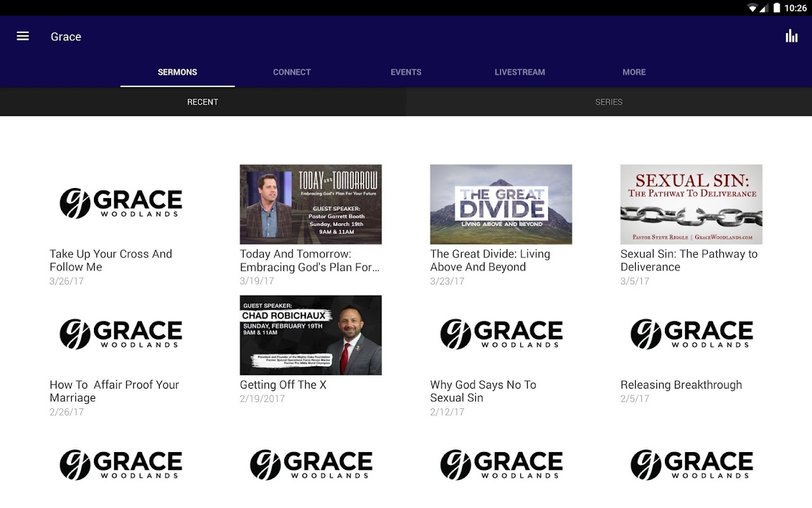Click the 2/26/17 sermon date
The width and height of the screenshot is (812, 508).
tap(67, 412)
